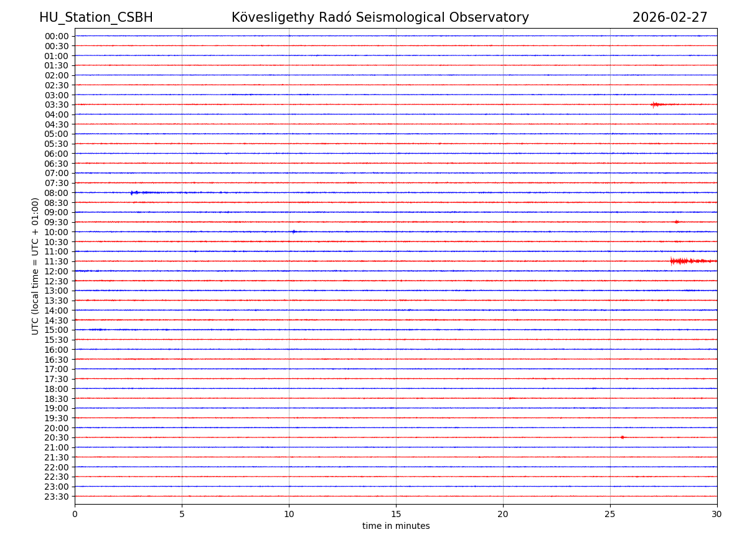Screen dimensions: 747x560
Task: Click the 06:00 row time label
Action: click(x=57, y=154)
